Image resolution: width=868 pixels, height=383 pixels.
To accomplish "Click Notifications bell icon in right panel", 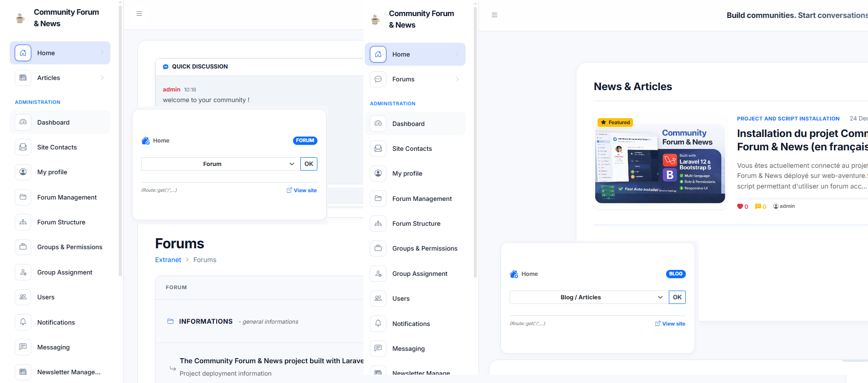I will (378, 324).
